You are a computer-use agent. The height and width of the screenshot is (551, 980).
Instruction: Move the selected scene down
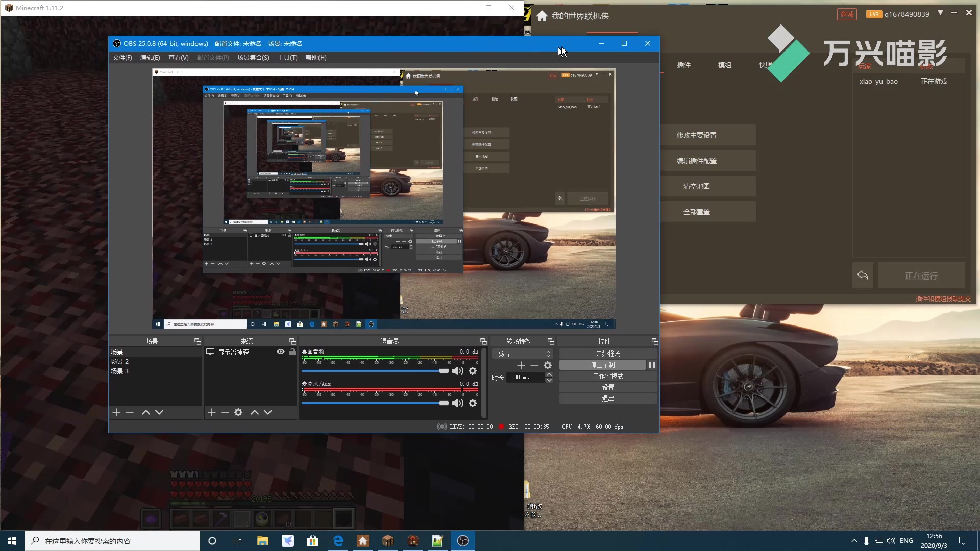[x=159, y=412]
